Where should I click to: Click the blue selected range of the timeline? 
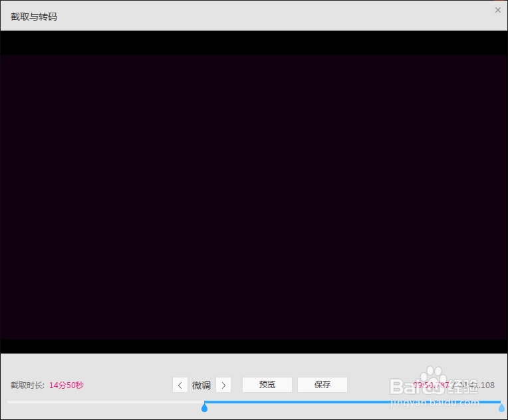point(352,402)
